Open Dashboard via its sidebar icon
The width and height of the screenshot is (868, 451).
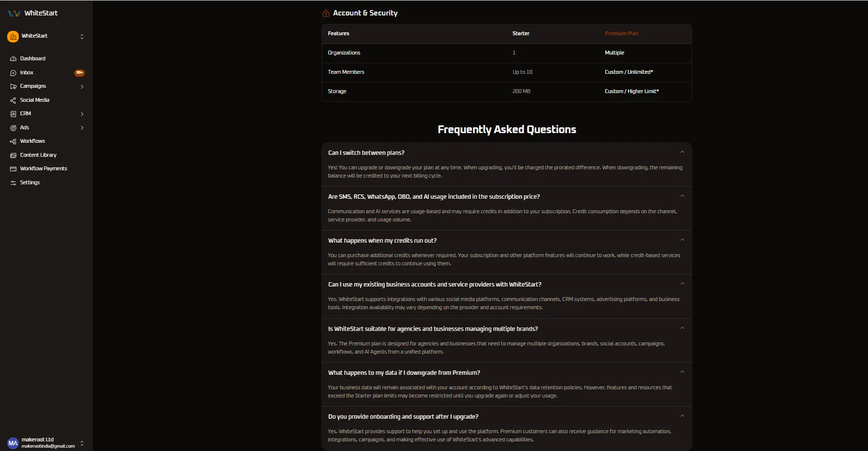[13, 59]
